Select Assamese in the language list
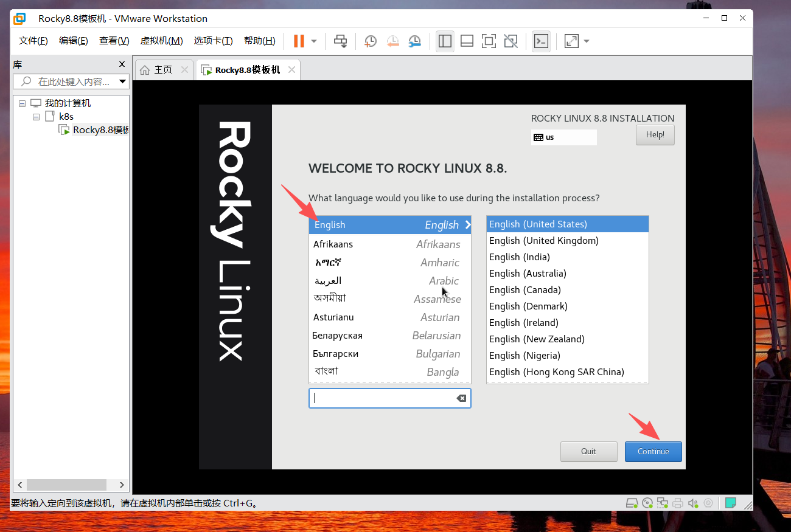The image size is (791, 532). 390,299
